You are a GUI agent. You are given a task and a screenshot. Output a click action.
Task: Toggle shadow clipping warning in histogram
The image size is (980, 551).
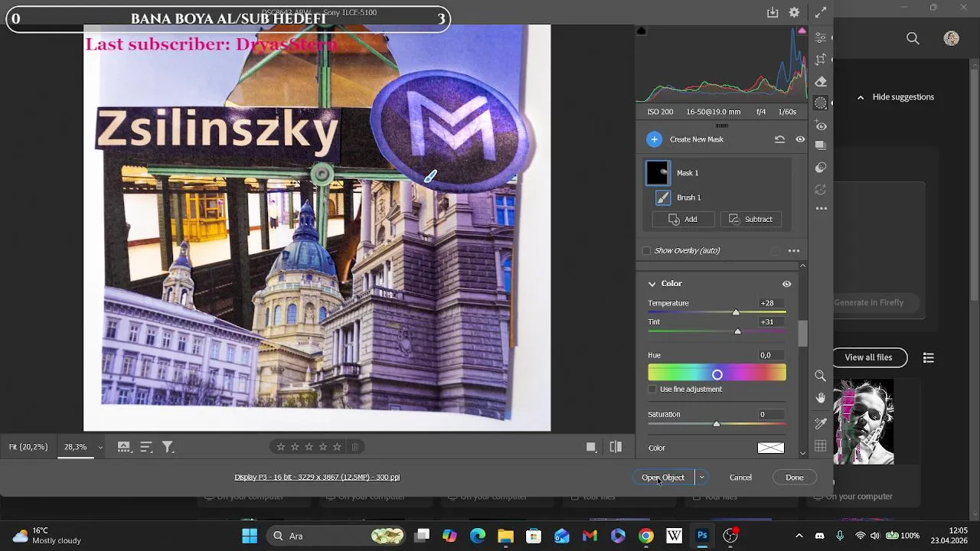(642, 31)
